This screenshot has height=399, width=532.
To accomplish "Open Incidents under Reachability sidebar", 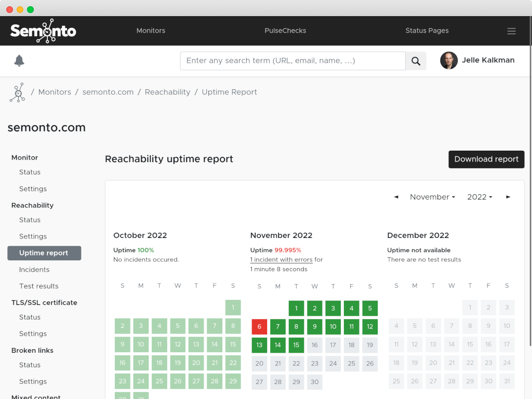I will pyautogui.click(x=34, y=270).
